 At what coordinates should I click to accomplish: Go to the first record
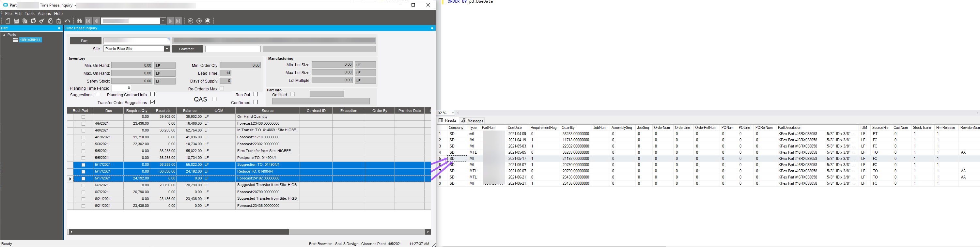[x=88, y=21]
